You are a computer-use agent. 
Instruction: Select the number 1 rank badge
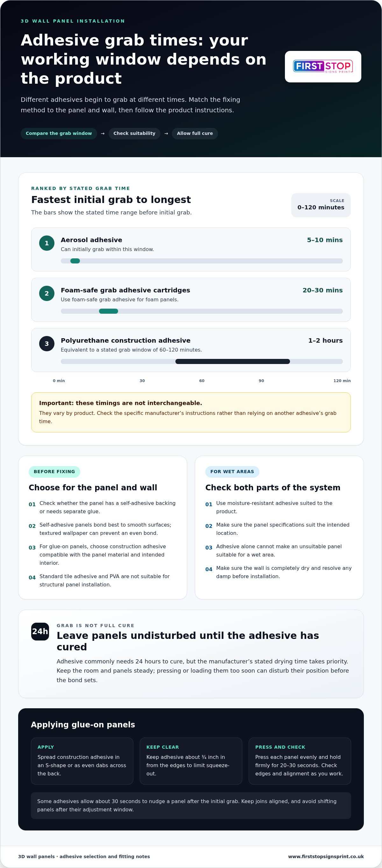(x=47, y=243)
